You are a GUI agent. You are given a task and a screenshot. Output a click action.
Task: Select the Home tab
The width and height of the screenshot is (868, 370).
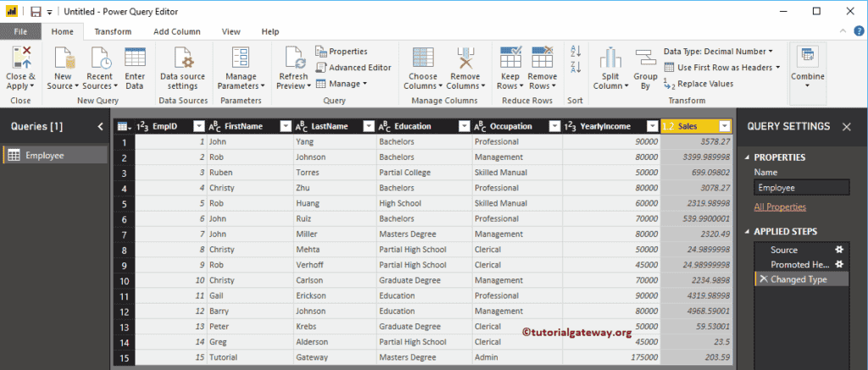click(x=63, y=31)
